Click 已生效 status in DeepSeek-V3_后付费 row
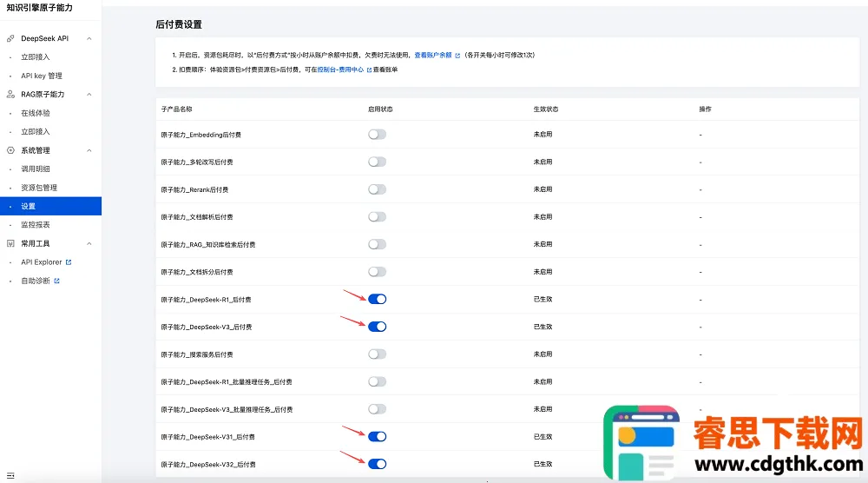The height and width of the screenshot is (483, 868). coord(543,327)
